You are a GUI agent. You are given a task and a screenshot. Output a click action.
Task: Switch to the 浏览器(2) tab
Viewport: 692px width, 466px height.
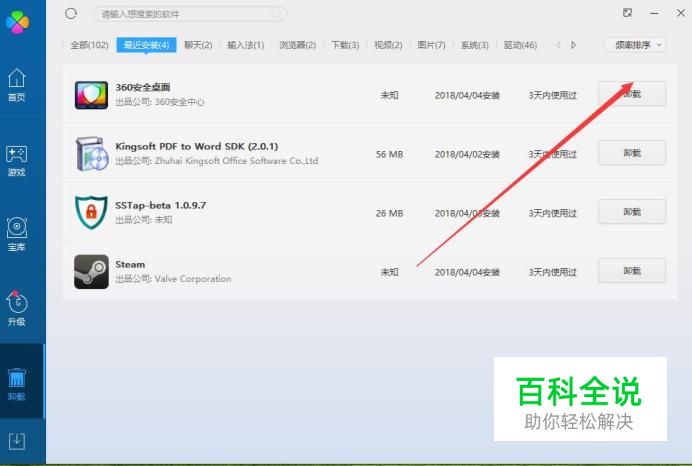[298, 45]
